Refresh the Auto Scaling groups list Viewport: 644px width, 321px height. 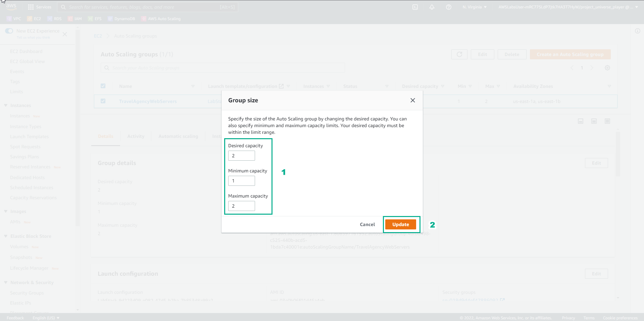459,54
